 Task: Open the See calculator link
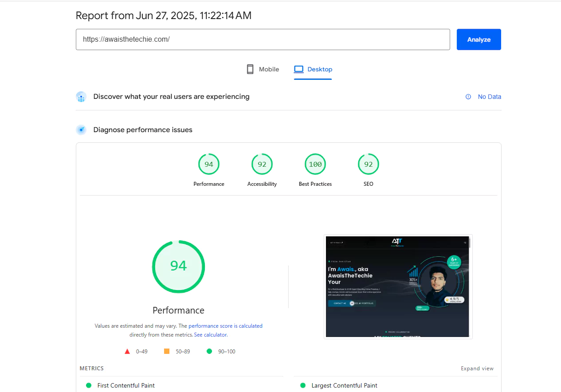(211, 335)
